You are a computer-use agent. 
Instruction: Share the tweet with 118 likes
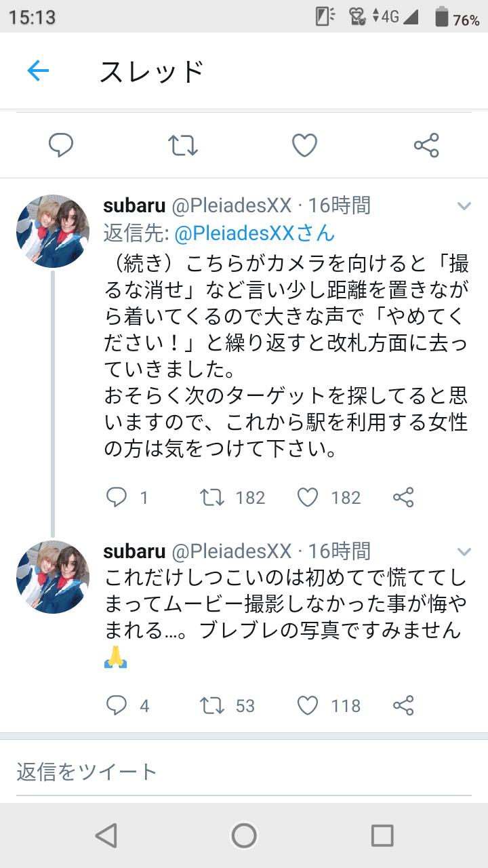pyautogui.click(x=403, y=706)
